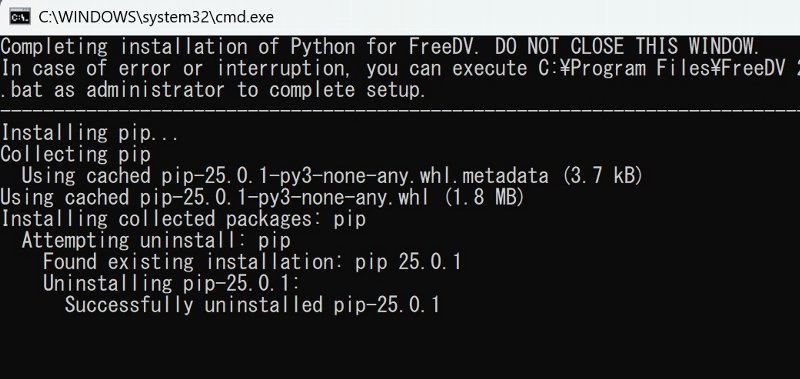
Task: Click the window title C:\WINDOWS\system32\cmd.exe
Action: tap(156, 17)
